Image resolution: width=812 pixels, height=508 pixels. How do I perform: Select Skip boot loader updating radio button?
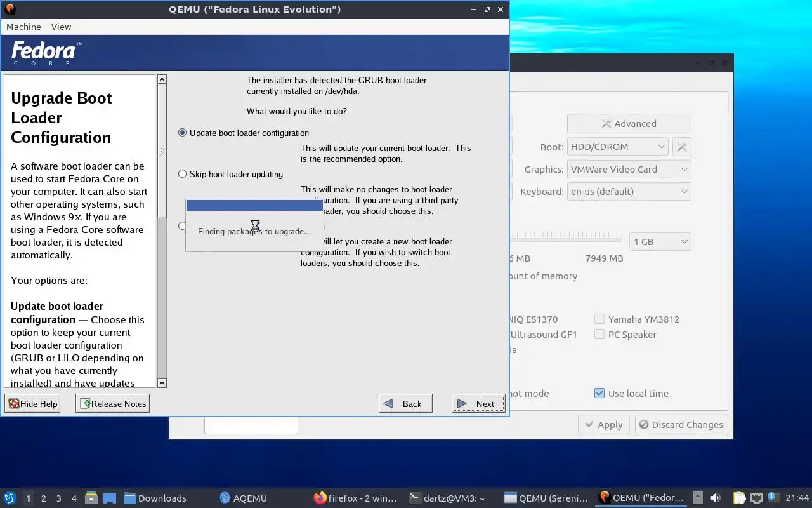click(x=183, y=174)
